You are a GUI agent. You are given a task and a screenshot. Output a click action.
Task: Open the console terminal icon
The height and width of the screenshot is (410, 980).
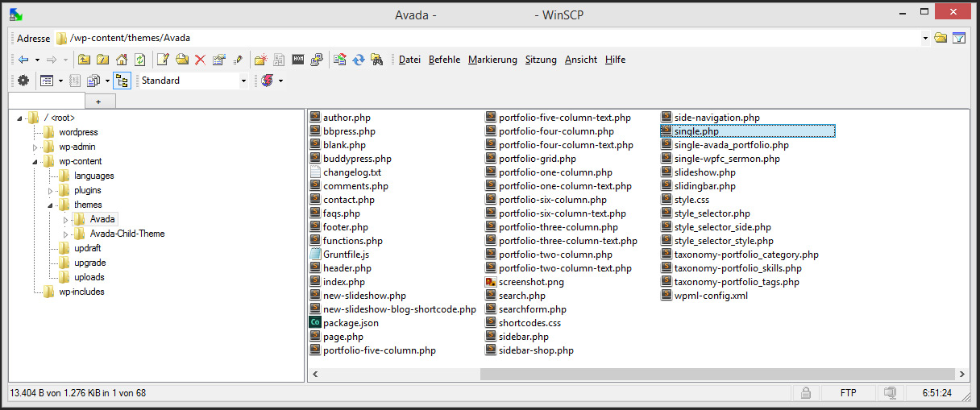click(x=297, y=60)
